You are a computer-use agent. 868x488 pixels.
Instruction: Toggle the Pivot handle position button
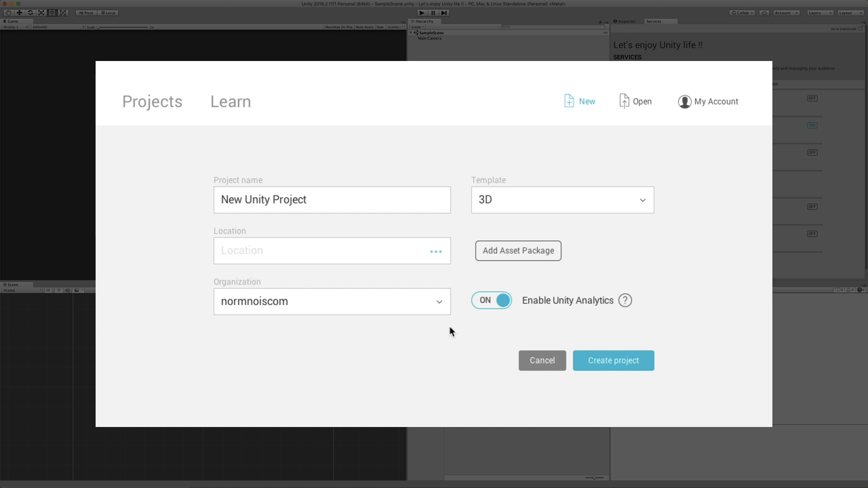pyautogui.click(x=86, y=13)
